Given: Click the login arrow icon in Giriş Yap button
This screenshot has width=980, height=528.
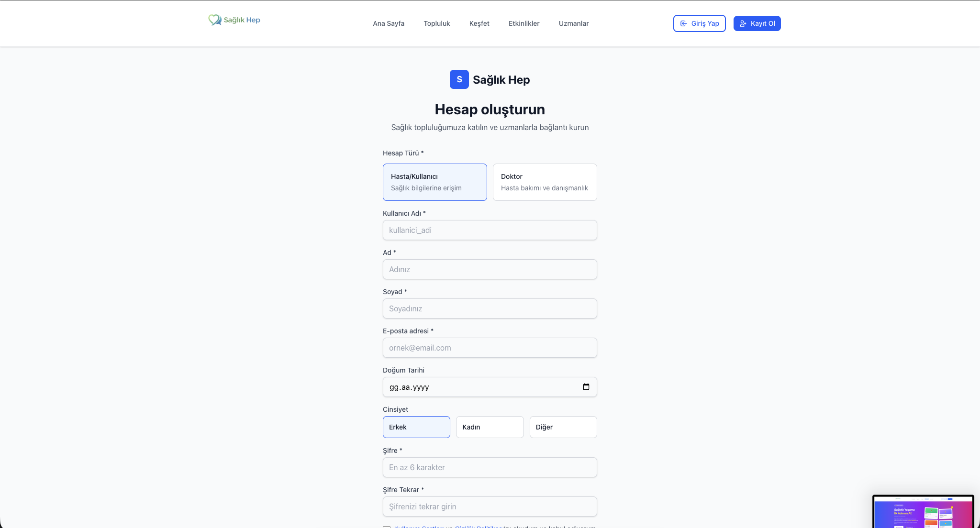Looking at the screenshot, I should coord(683,23).
